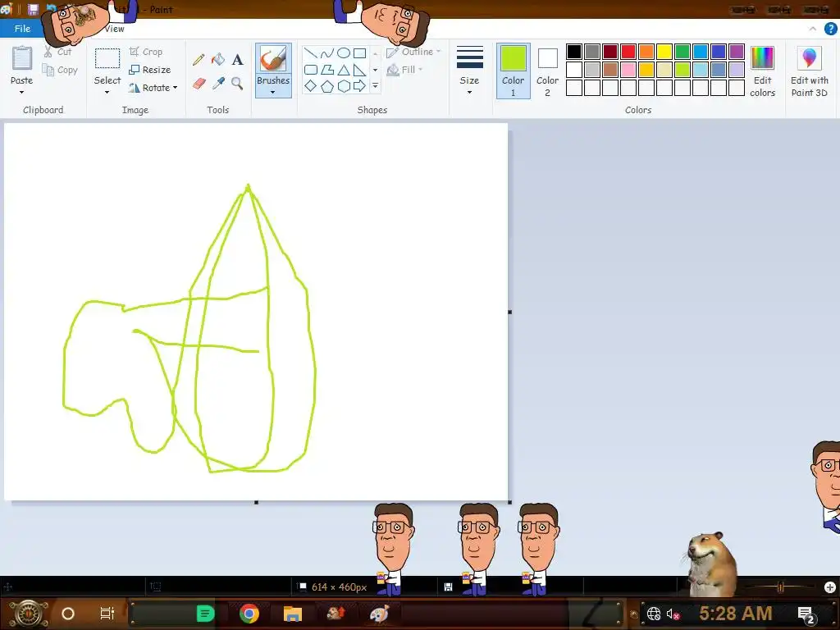
Task: Pick the lime green color swatch
Action: (x=682, y=70)
